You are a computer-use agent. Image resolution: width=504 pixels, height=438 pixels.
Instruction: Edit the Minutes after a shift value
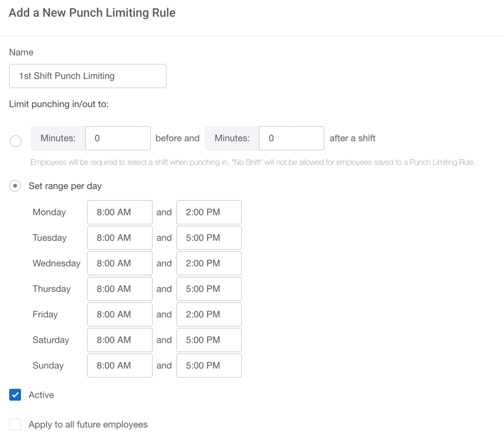click(x=291, y=138)
